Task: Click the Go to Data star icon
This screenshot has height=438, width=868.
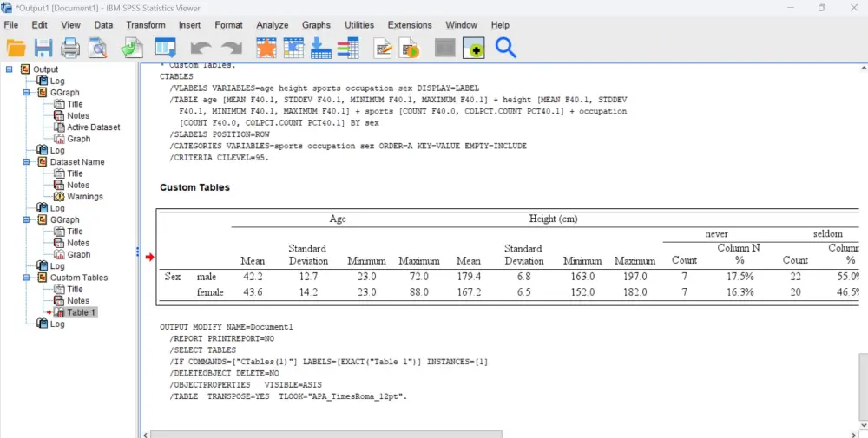Action: pyautogui.click(x=266, y=48)
